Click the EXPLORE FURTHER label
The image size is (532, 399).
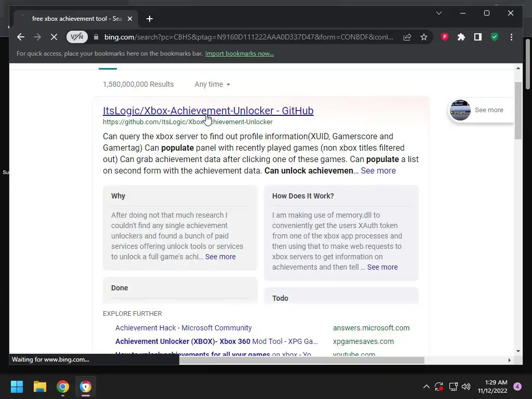(x=132, y=313)
